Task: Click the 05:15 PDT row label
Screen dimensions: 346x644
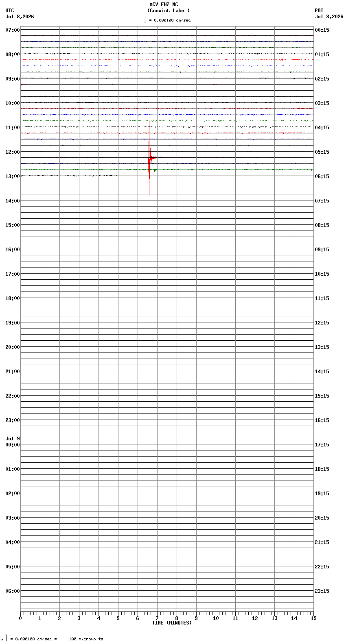Action: (322, 152)
